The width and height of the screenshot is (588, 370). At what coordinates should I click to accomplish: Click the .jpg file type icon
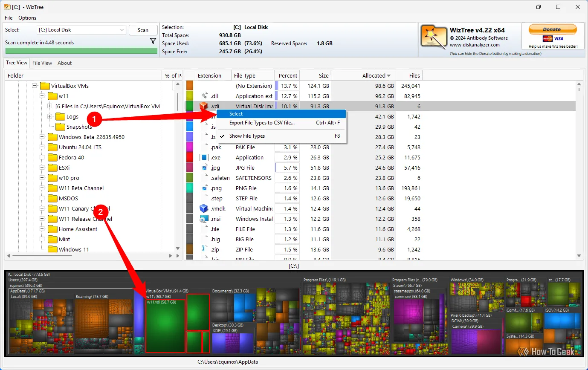[x=204, y=168]
